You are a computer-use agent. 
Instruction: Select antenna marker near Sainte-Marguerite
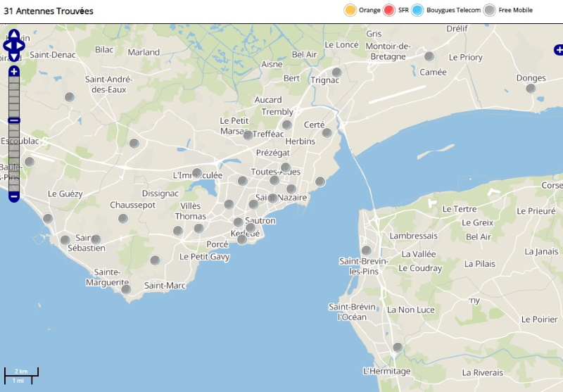coord(126,289)
